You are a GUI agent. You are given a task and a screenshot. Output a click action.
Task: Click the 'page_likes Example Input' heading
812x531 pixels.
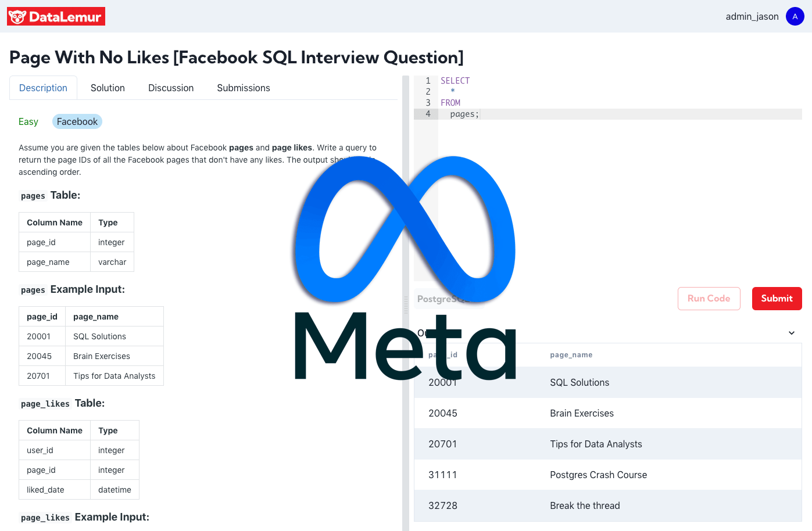pyautogui.click(x=84, y=517)
